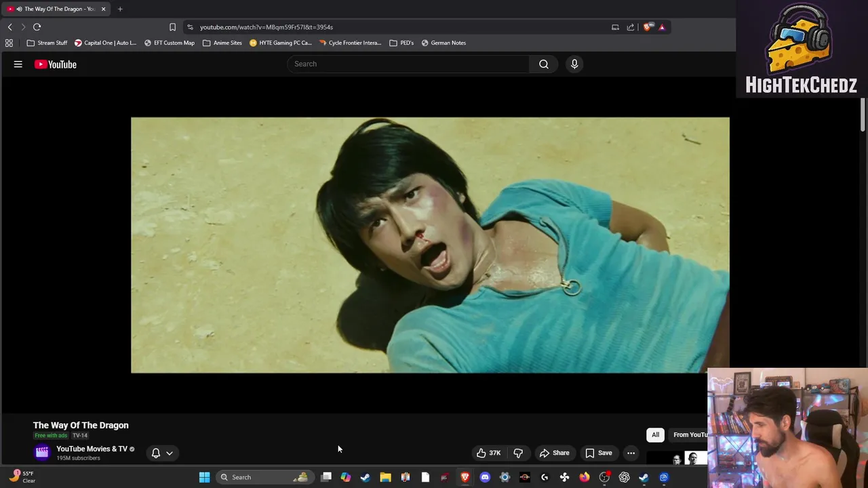Open the Brave Shields lion icon
The width and height of the screenshot is (868, 488).
click(648, 27)
